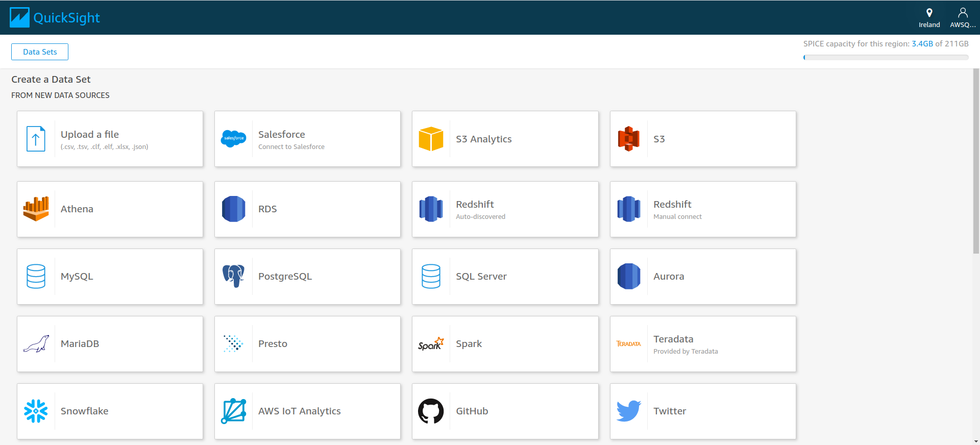Viewport: 980px width, 445px height.
Task: Click the GitHub octocat icon
Action: tap(431, 411)
